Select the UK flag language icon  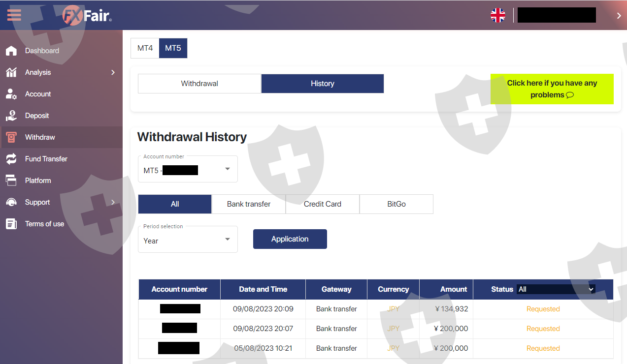click(x=498, y=15)
